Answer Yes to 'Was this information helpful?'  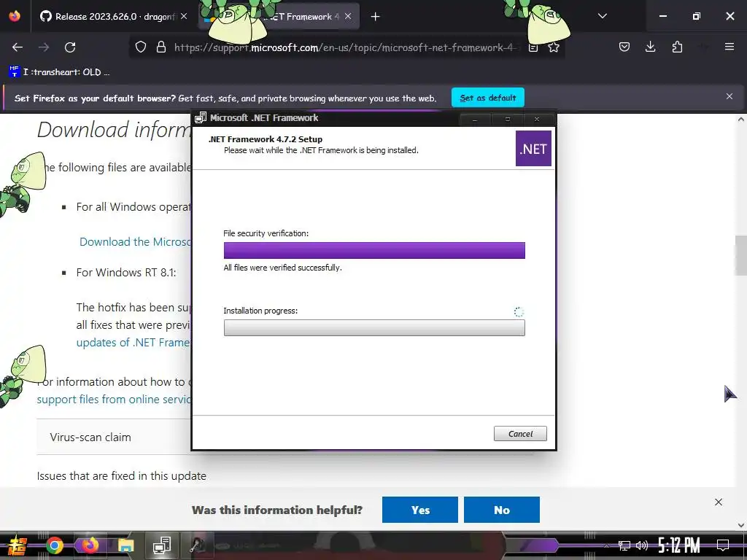[420, 510]
